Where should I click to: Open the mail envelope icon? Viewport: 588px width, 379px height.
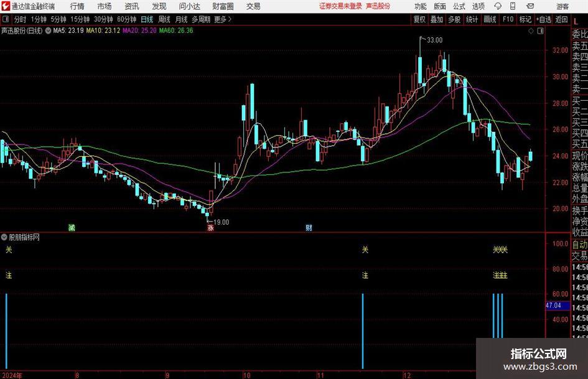pos(530,6)
